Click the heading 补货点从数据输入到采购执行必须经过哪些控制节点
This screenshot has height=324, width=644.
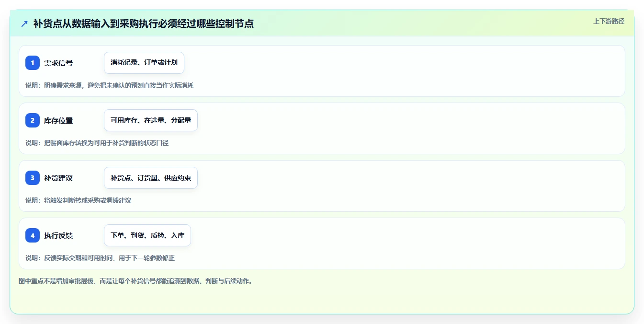[144, 23]
